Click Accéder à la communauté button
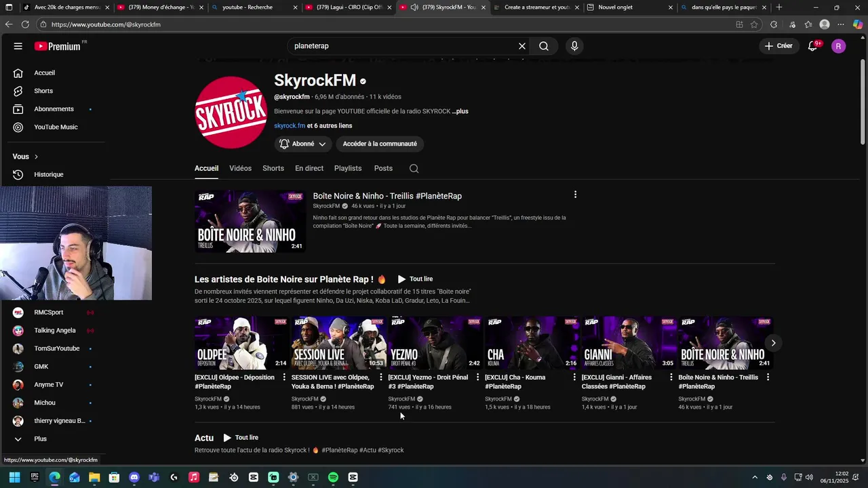Screen dimensions: 868x488 coord(380,144)
